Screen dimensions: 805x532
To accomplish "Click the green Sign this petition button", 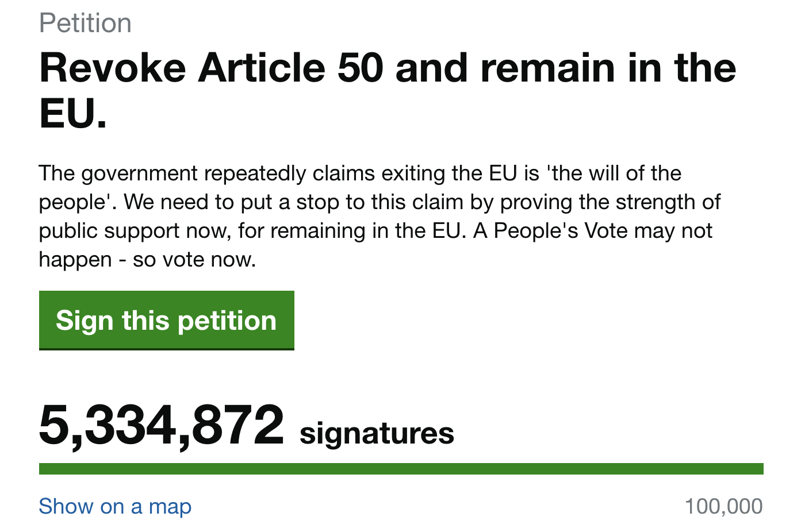I will coord(166,320).
